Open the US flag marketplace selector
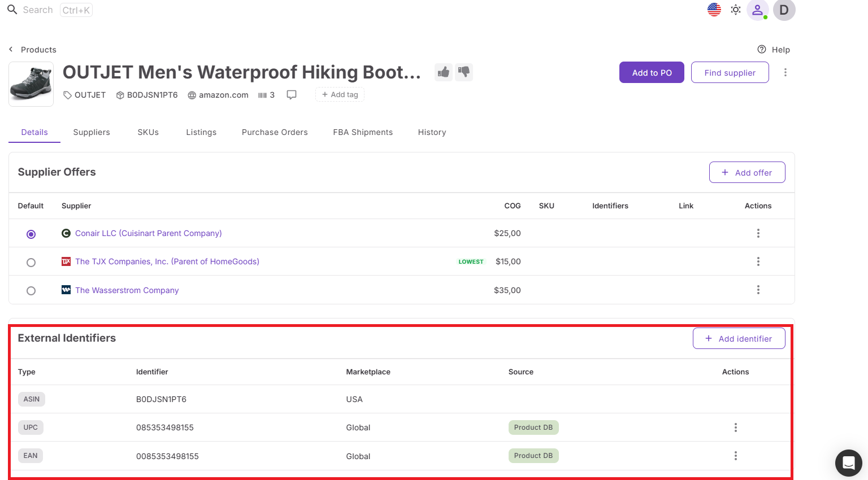Screen dimensions: 868x480 (x=714, y=10)
